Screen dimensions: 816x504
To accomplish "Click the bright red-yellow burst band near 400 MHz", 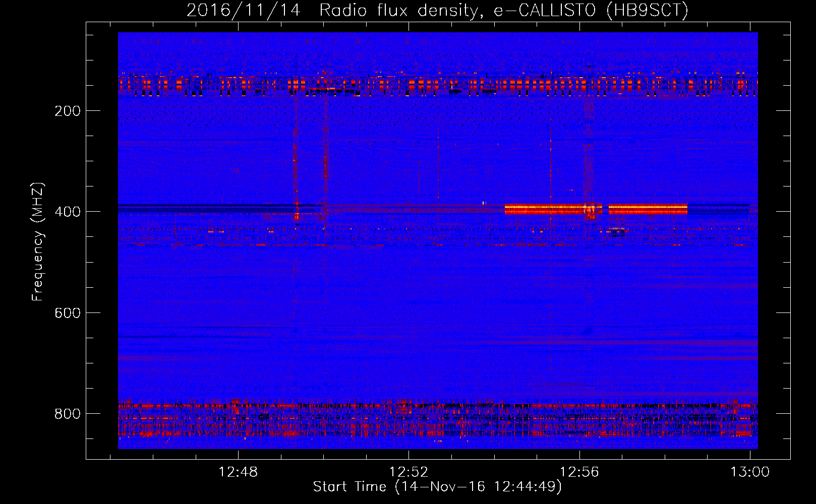I will tap(596, 209).
